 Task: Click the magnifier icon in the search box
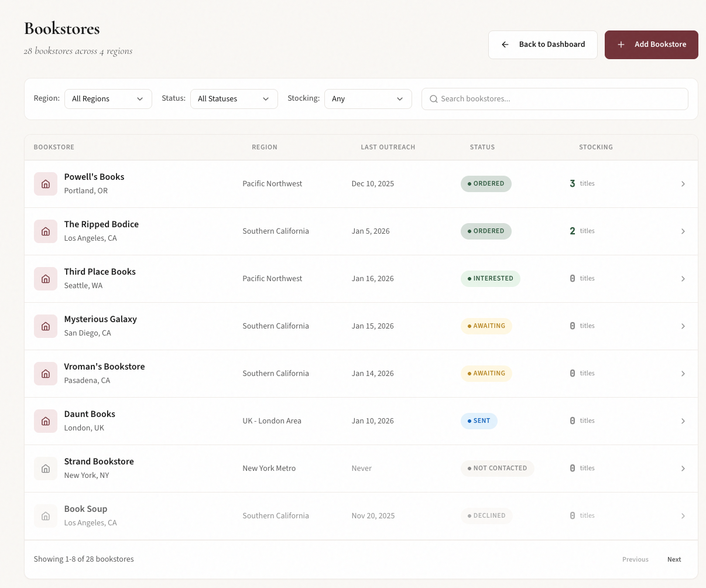coord(434,99)
